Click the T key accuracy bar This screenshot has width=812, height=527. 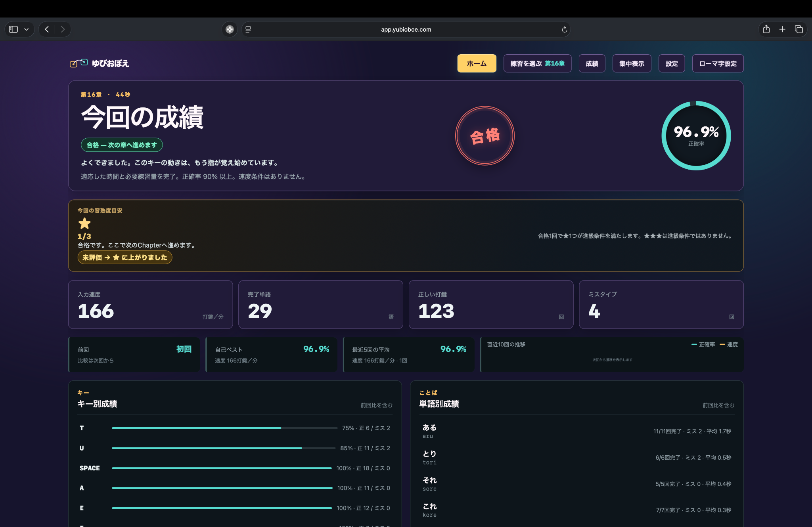pos(224,428)
